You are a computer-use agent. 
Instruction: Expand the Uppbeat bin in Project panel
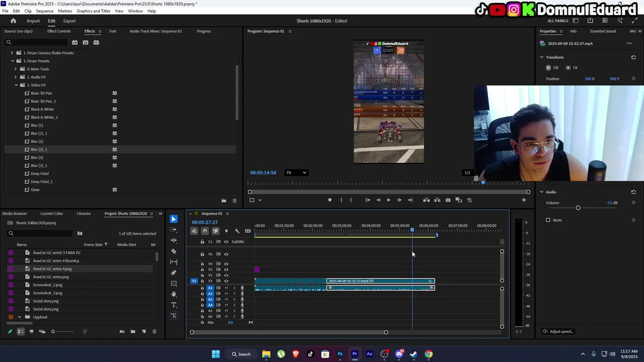coord(20,317)
